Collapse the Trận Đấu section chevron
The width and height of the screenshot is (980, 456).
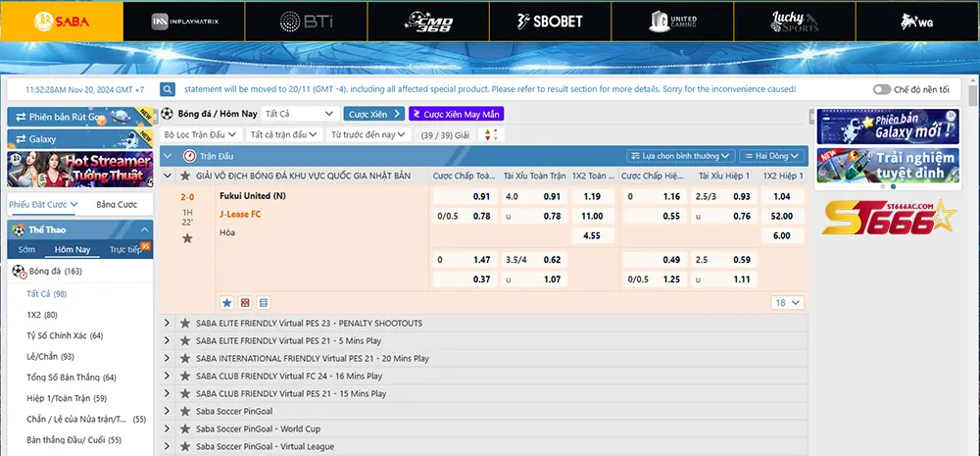click(169, 156)
